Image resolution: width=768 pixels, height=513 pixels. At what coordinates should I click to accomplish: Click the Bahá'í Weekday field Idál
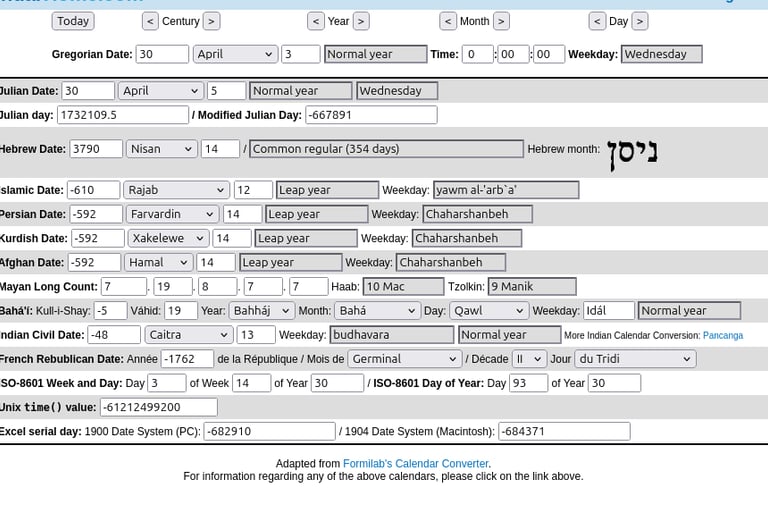609,311
